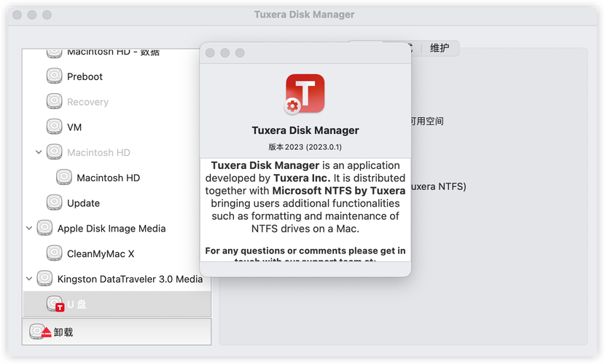Click the VM volume disk icon

[x=55, y=127]
